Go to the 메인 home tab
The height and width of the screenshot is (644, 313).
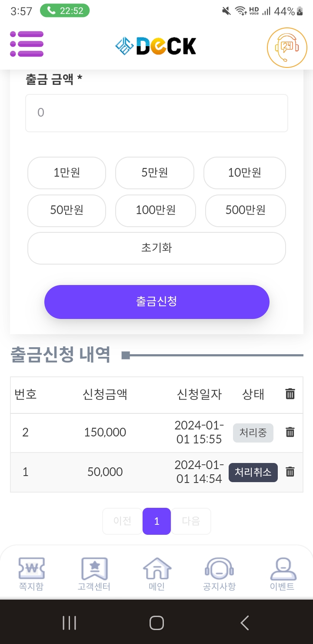click(157, 574)
